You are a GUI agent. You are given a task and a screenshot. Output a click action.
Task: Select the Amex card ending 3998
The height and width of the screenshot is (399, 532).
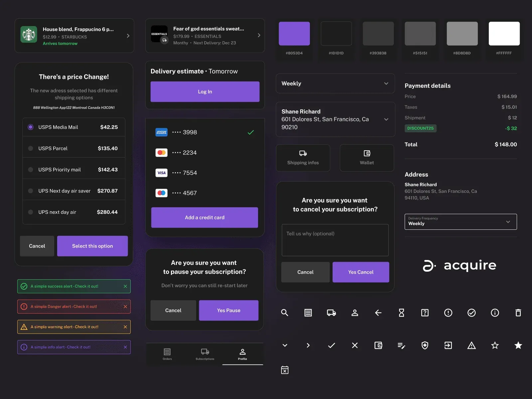[x=205, y=132]
